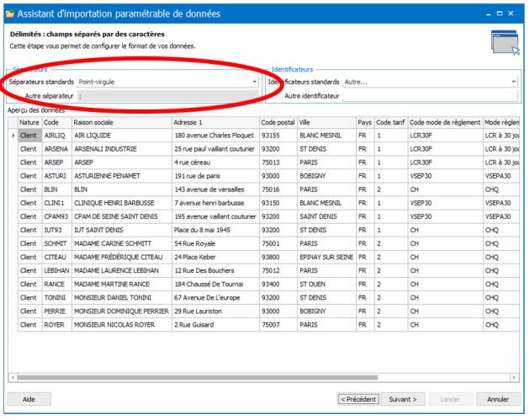530x420 pixels.
Task: Click the IUT SAINT DENIS cell
Action: click(x=122, y=231)
